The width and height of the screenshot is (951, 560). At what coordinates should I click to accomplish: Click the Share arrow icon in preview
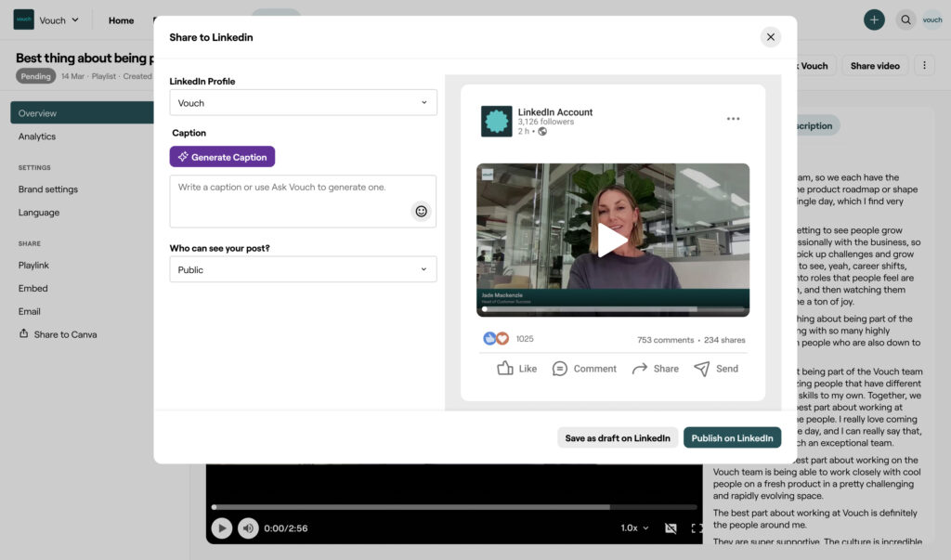[639, 369]
